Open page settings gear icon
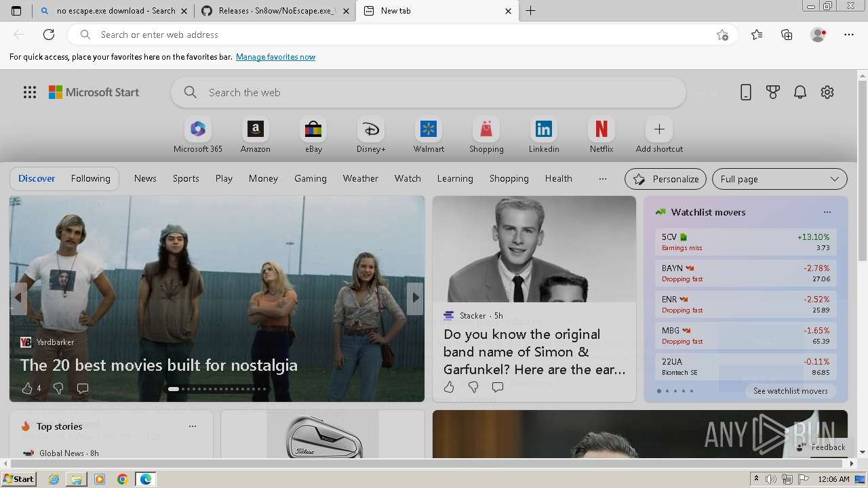The image size is (868, 488). tap(827, 92)
